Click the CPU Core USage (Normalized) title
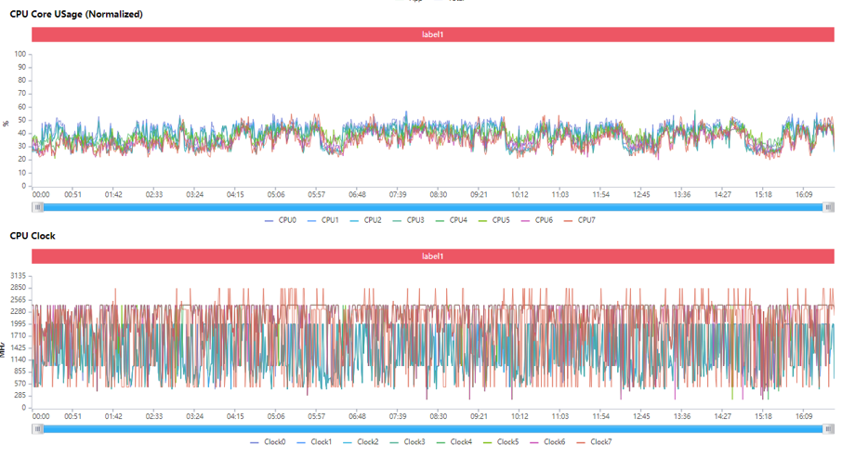Image resolution: width=868 pixels, height=458 pixels. tap(76, 14)
